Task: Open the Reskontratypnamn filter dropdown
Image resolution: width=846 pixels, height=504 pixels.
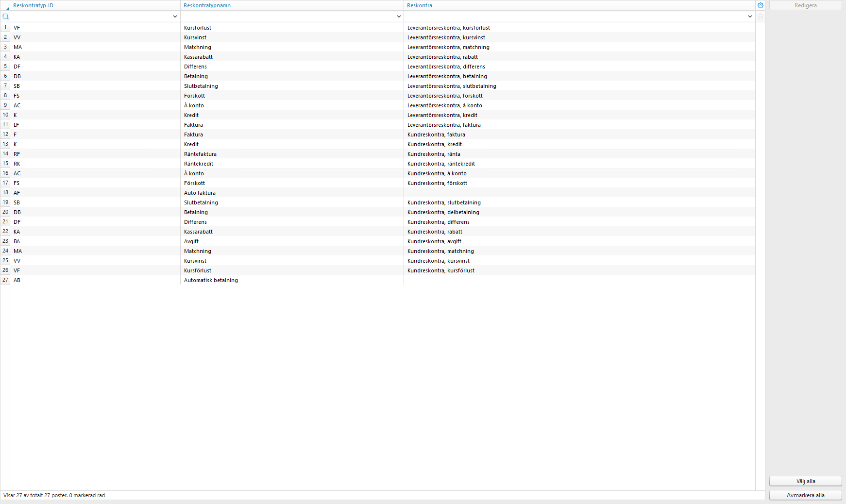Action: [398, 16]
